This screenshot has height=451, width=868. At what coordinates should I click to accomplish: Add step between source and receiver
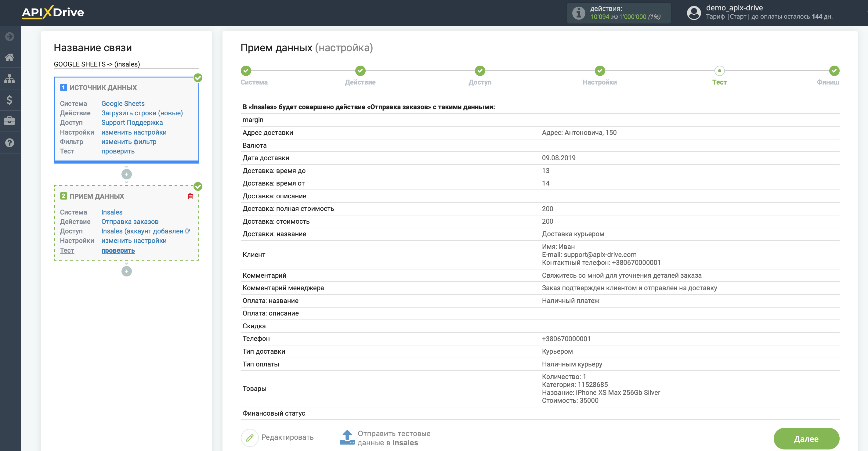point(126,175)
